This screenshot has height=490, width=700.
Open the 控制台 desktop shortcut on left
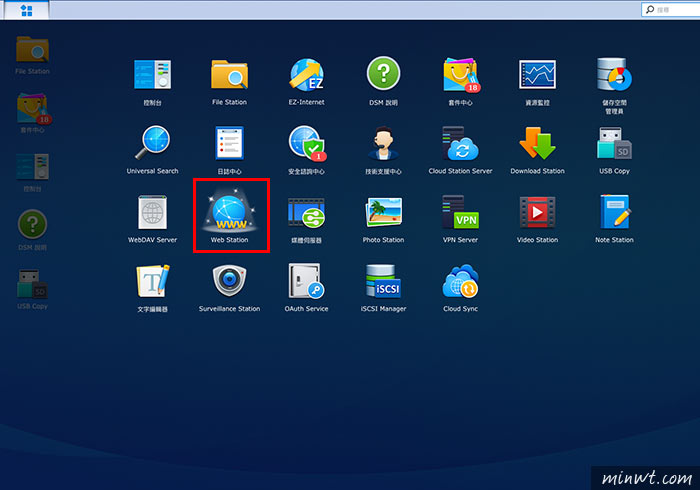[32, 172]
